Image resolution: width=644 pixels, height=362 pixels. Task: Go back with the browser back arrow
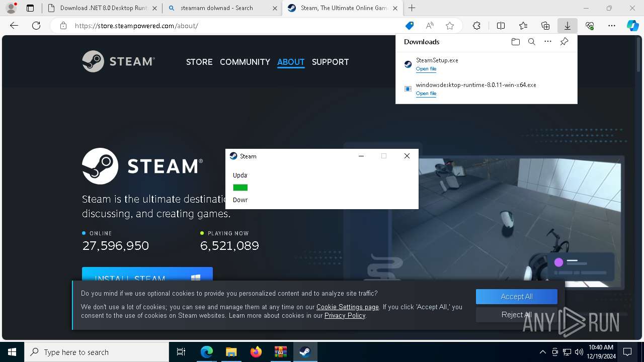coord(14,26)
